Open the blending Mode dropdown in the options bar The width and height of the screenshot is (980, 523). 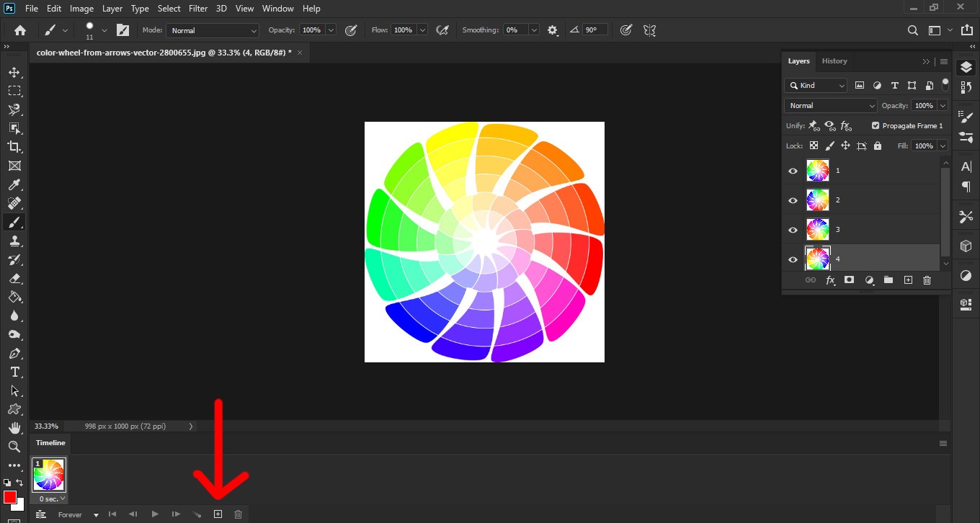(x=212, y=30)
